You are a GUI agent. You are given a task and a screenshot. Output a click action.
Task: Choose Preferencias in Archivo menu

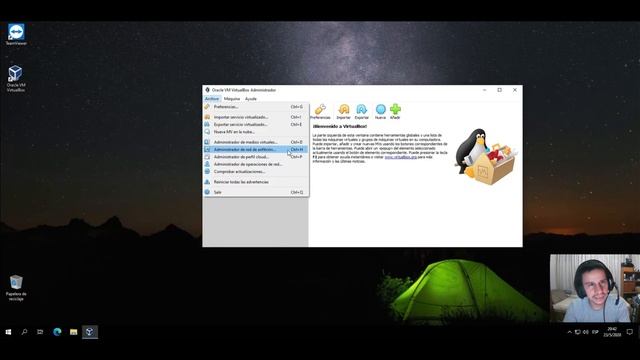pos(256,107)
